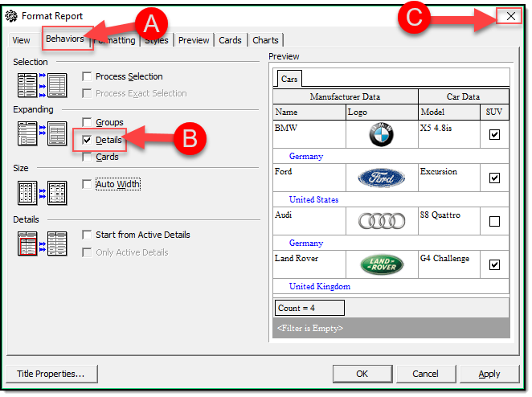
Task: Click the Size behavior illustration icon
Action: pyautogui.click(x=42, y=192)
